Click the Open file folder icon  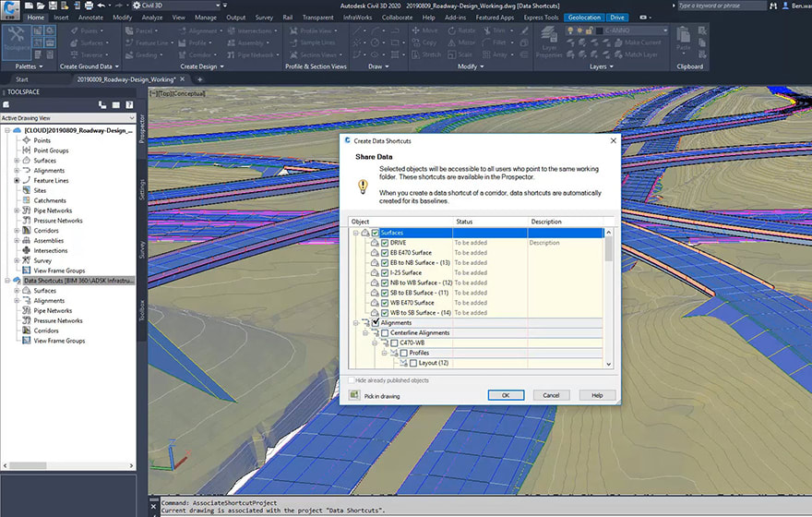[x=41, y=6]
